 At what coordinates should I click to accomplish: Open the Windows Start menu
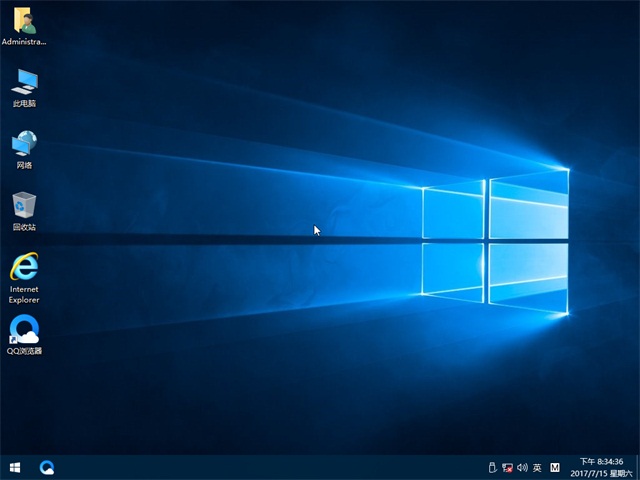coord(15,467)
